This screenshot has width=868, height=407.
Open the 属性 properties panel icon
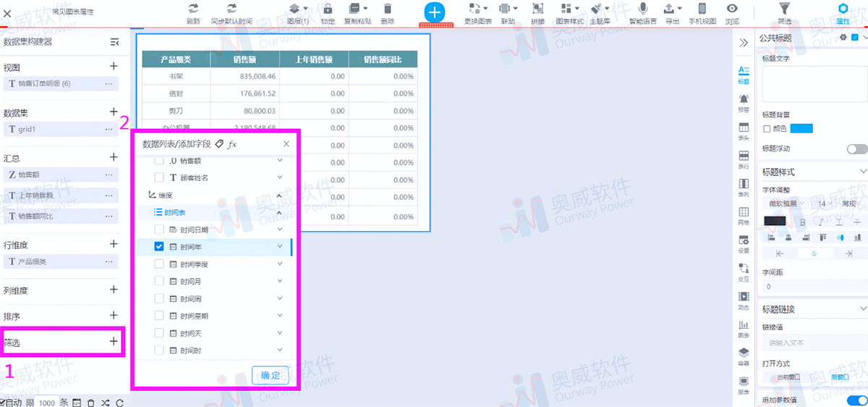tap(843, 9)
